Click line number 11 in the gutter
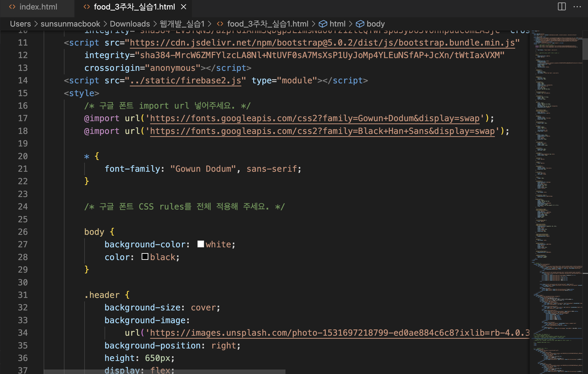 (23, 43)
